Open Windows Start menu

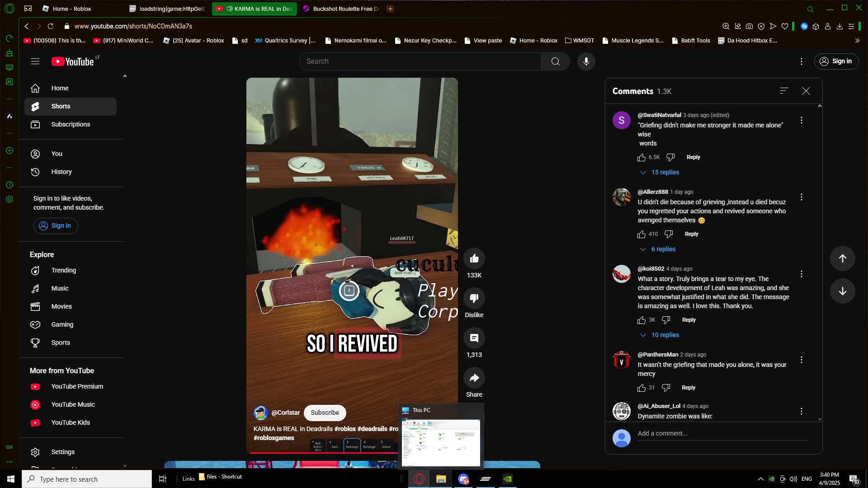coord(11,479)
